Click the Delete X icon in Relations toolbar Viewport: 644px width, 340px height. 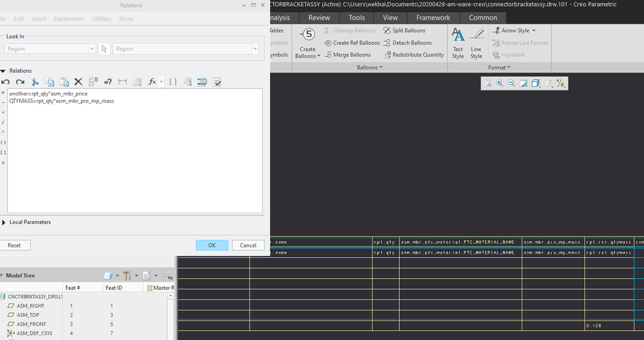pyautogui.click(x=78, y=82)
